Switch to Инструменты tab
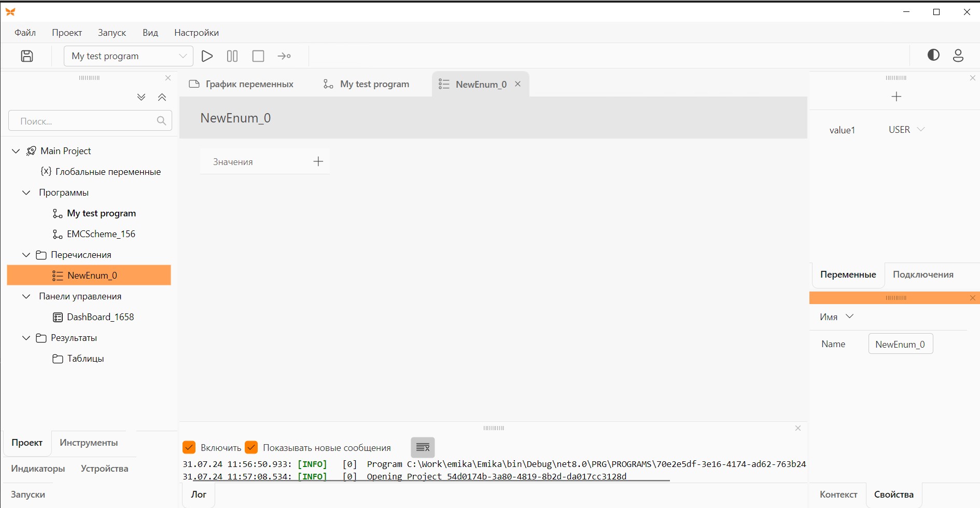 tap(89, 443)
